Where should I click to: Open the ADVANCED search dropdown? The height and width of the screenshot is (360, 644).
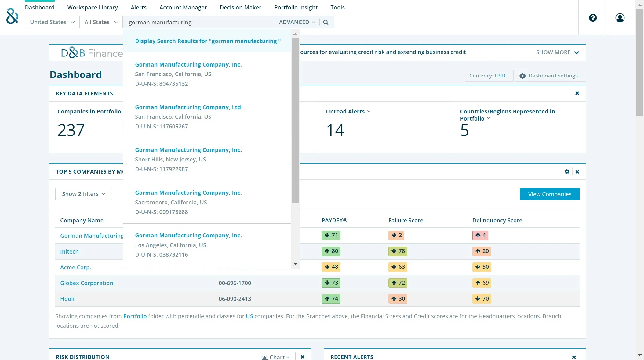pyautogui.click(x=297, y=22)
